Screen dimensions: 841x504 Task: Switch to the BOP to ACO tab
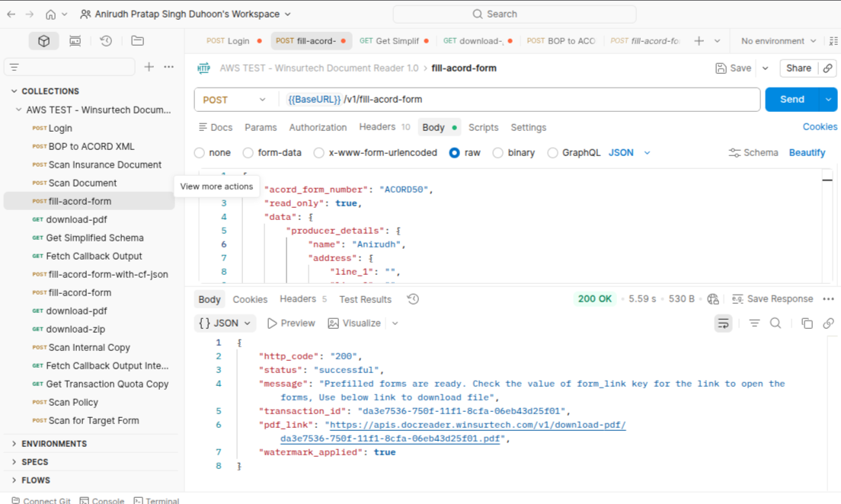(561, 41)
